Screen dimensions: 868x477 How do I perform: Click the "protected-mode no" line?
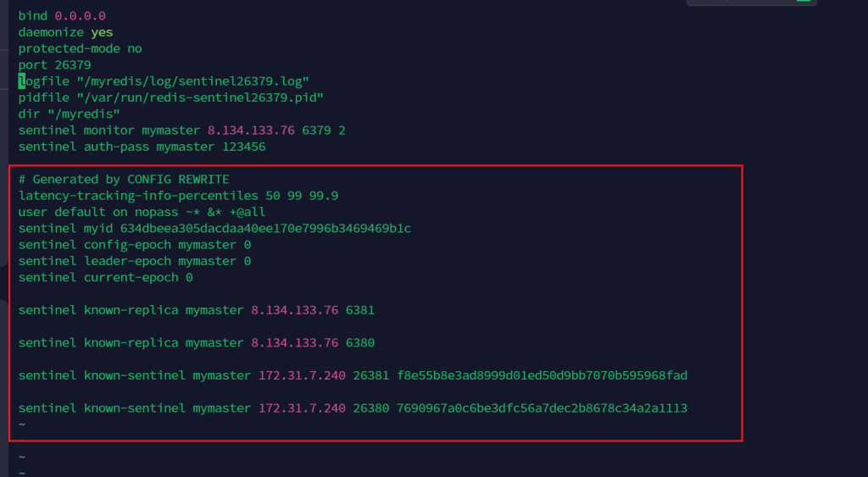pyautogui.click(x=80, y=48)
